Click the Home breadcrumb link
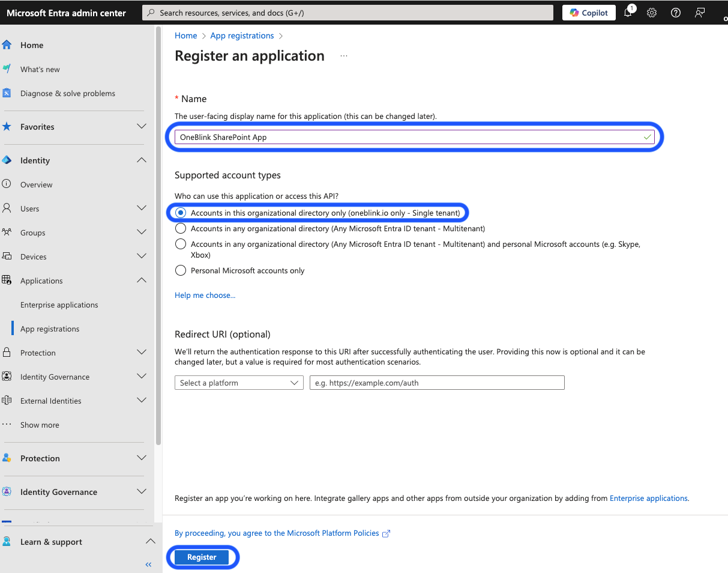Viewport: 728px width, 573px height. 186,35
